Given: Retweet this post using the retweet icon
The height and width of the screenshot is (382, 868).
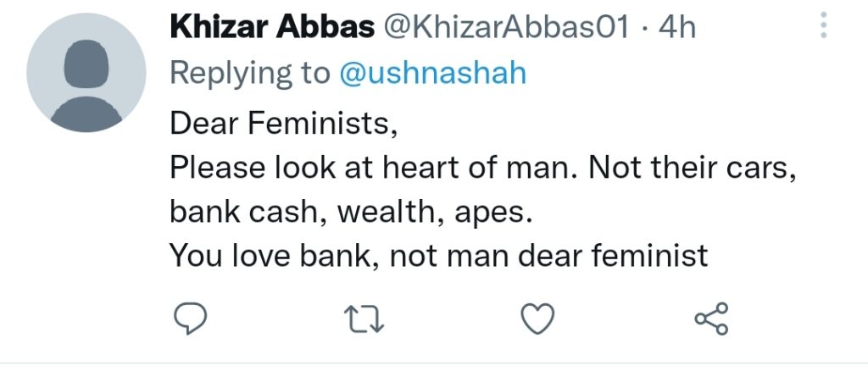Looking at the screenshot, I should pos(364,319).
